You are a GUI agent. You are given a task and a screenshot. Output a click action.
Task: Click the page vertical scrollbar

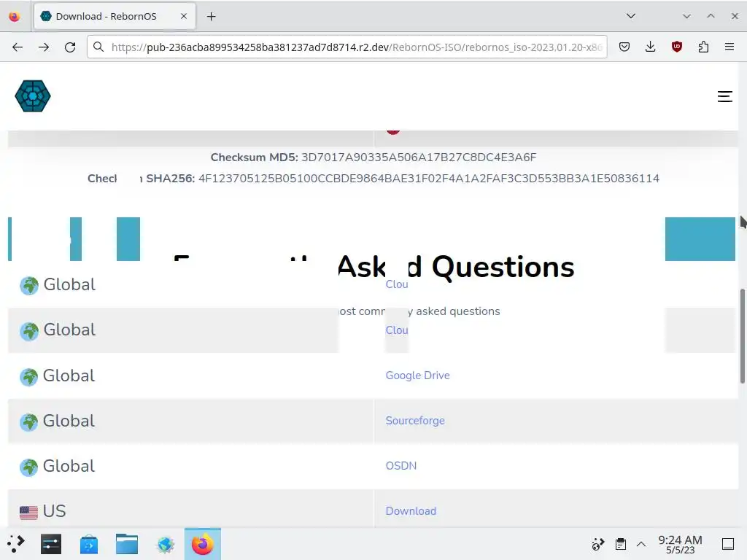pyautogui.click(x=742, y=335)
